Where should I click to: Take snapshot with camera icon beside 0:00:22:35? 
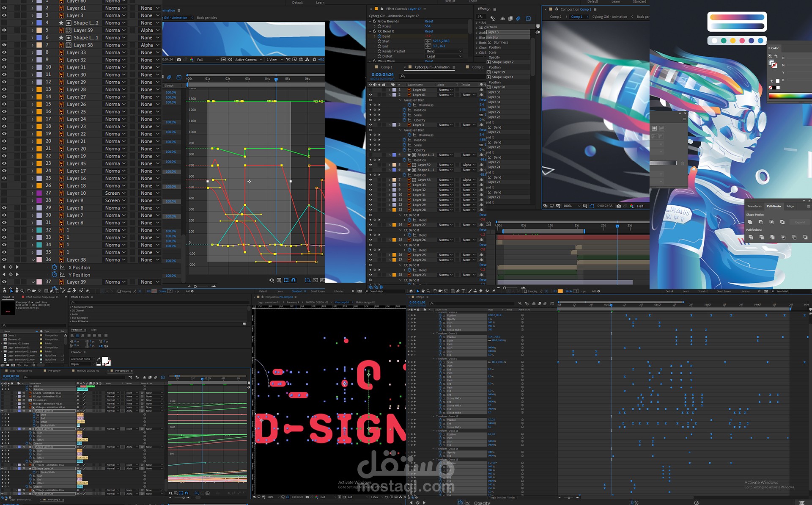(x=619, y=206)
